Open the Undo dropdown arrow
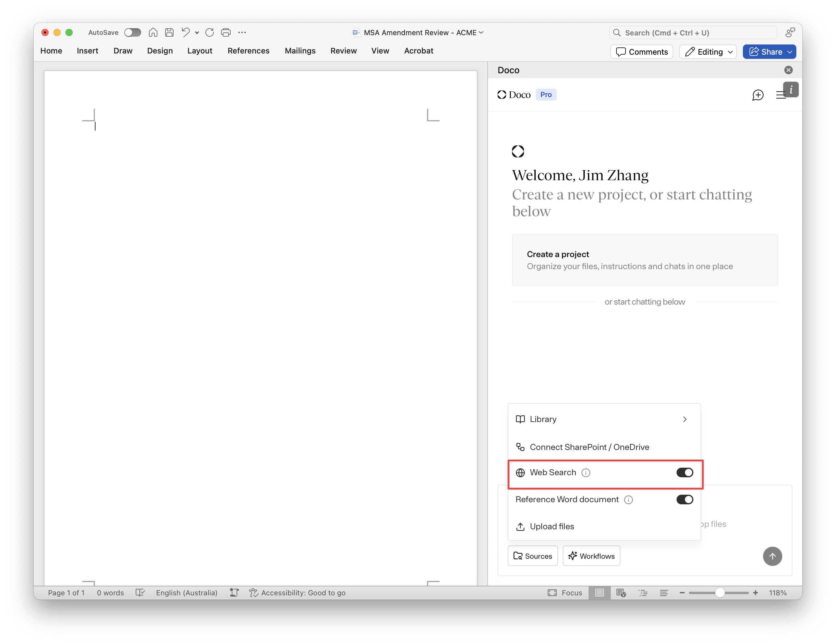The height and width of the screenshot is (644, 836). point(197,32)
